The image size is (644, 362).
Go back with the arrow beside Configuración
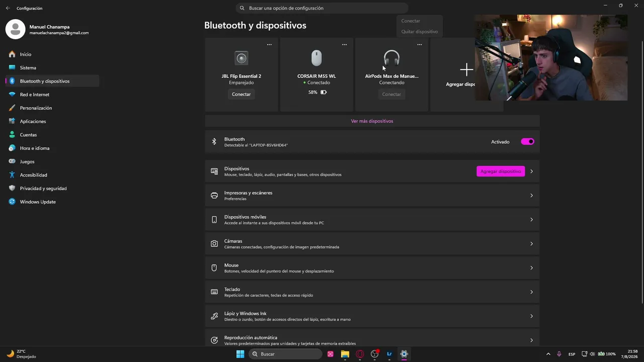tap(8, 8)
